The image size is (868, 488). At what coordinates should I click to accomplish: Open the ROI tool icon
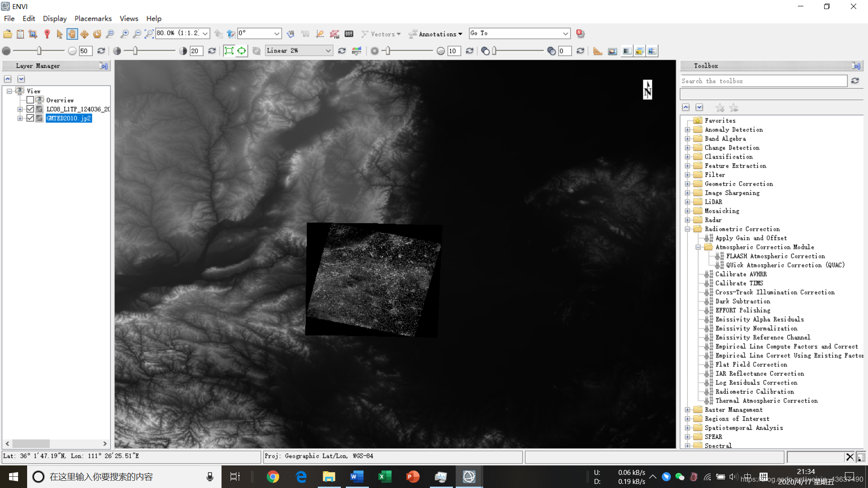click(335, 34)
